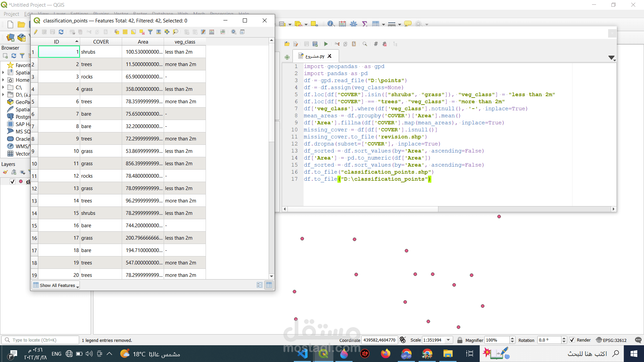Viewport: 644px width, 362px height.
Task: Select the مشروع.py editor tab
Action: pyautogui.click(x=315, y=56)
